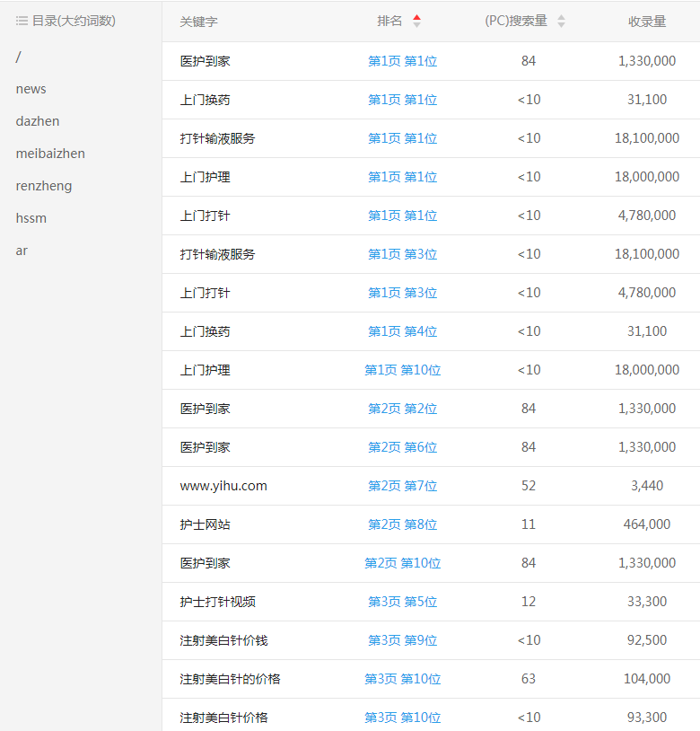Choose the renzheng directory

coord(43,186)
